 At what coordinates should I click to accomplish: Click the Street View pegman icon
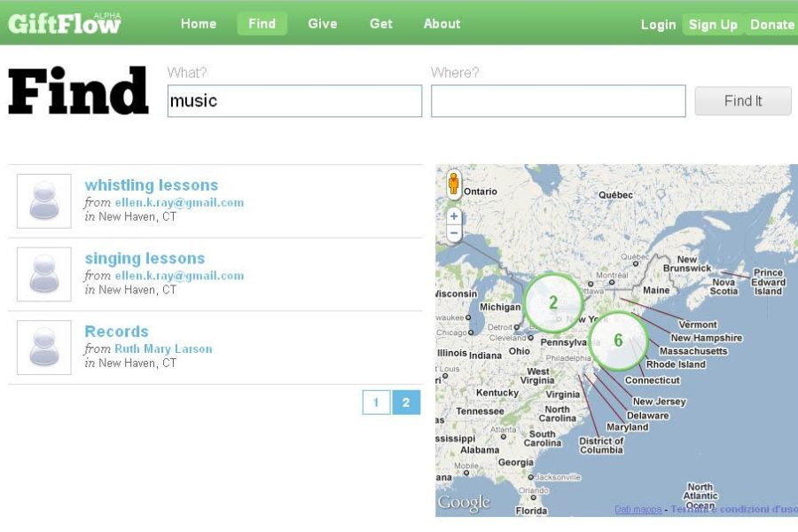(x=454, y=184)
